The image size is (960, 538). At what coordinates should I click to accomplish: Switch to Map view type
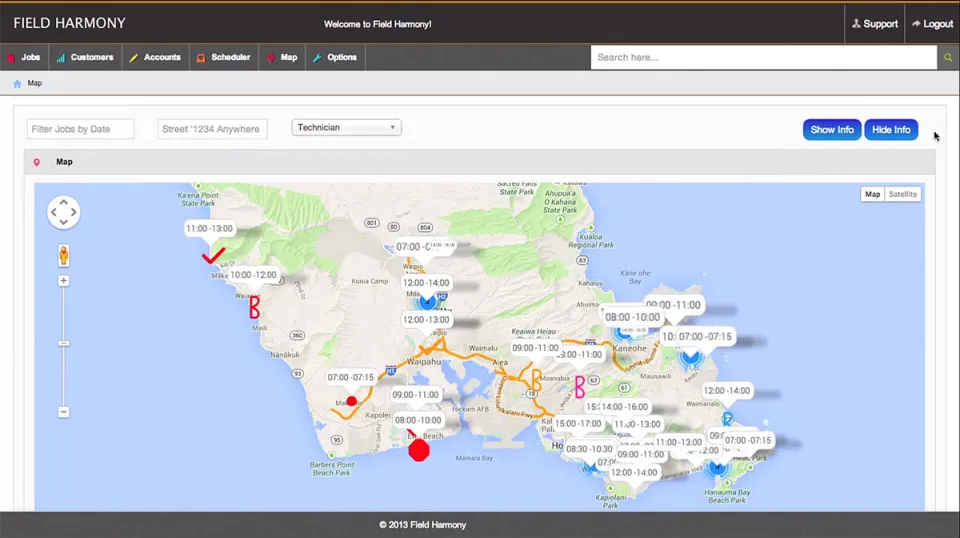pyautogui.click(x=872, y=194)
